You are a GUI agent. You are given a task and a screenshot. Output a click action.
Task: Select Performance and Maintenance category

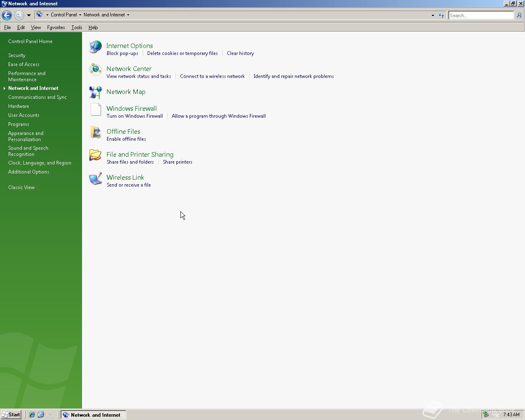[27, 76]
